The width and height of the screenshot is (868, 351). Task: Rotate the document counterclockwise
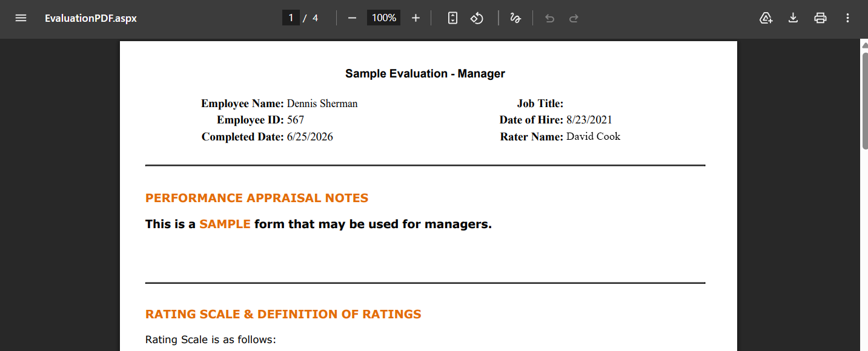coord(477,18)
